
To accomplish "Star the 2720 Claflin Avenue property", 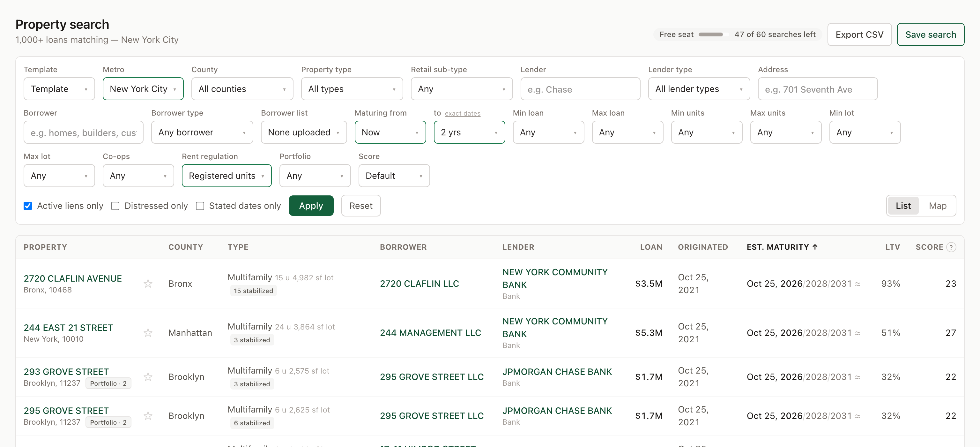I will point(148,284).
